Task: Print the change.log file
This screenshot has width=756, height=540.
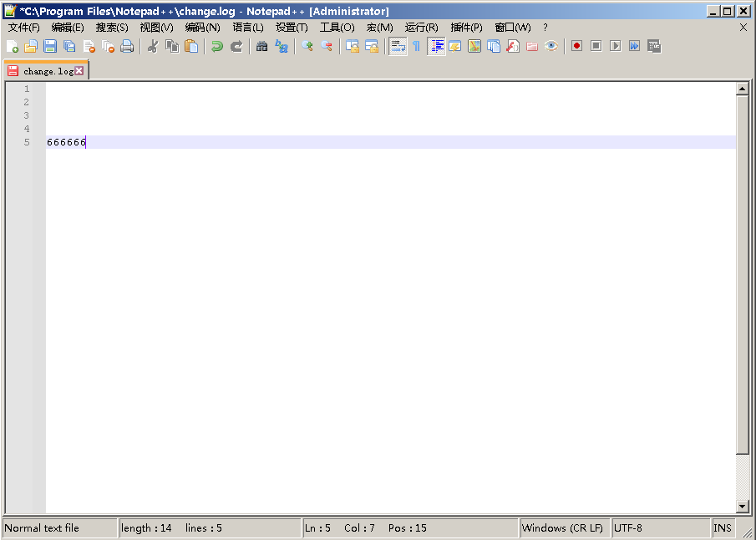Action: (x=127, y=46)
